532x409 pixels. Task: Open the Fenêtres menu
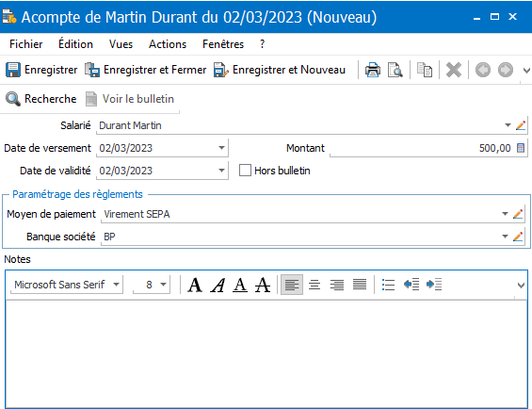point(223,44)
